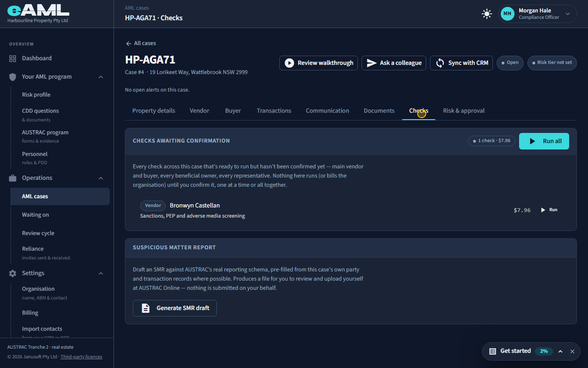This screenshot has width=588, height=368.
Task: Click the Get started checklist icon
Action: (x=492, y=351)
